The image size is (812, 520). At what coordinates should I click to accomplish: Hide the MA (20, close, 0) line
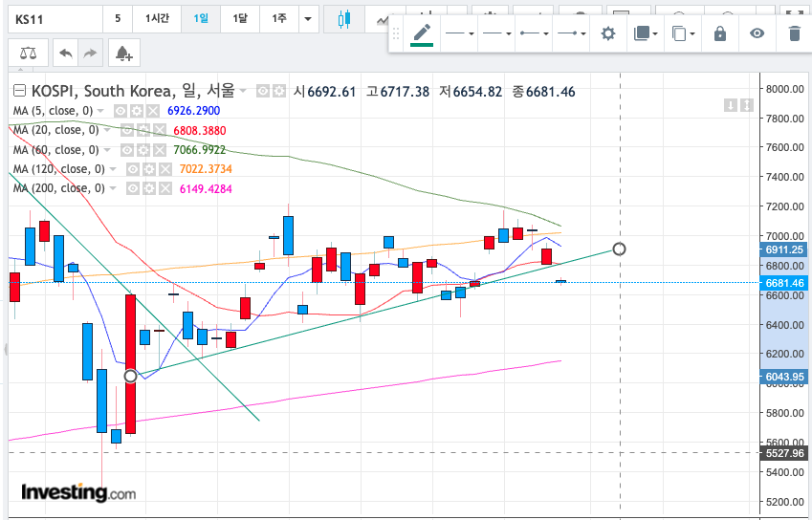coord(128,130)
